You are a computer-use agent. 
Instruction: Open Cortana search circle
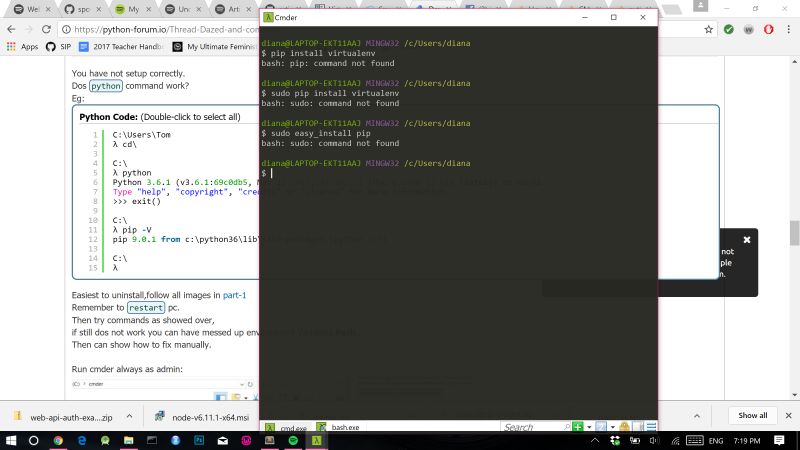pos(34,440)
